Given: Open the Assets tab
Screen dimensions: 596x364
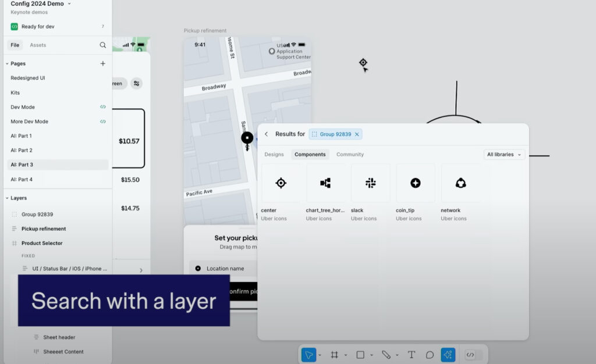Looking at the screenshot, I should (x=38, y=45).
